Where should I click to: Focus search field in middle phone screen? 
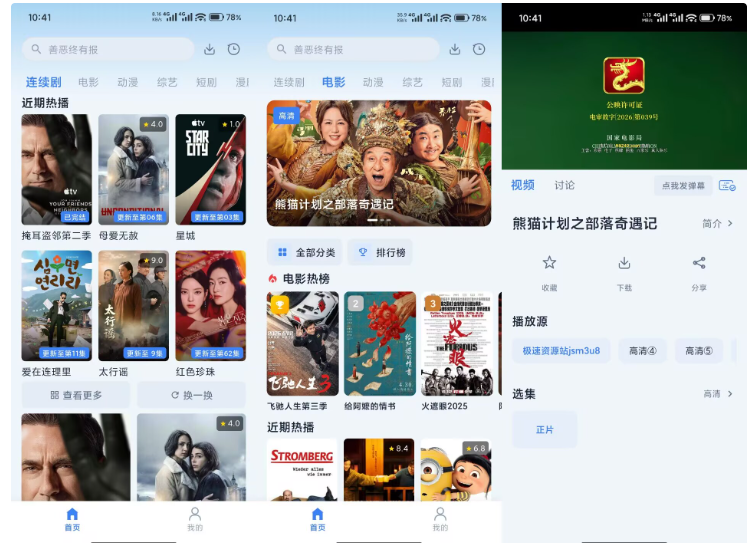(x=353, y=49)
